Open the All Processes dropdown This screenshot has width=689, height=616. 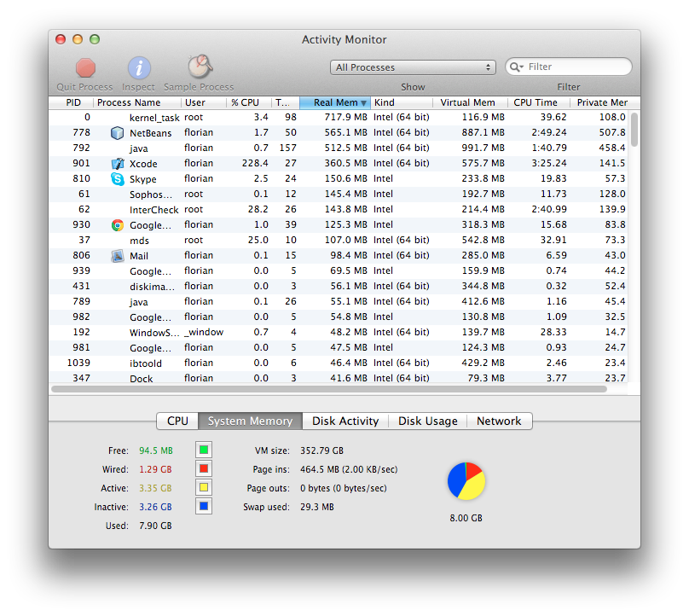coord(413,67)
